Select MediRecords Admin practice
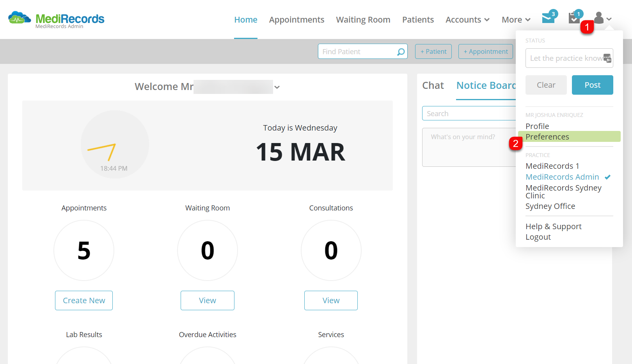This screenshot has width=632, height=364. pyautogui.click(x=562, y=177)
